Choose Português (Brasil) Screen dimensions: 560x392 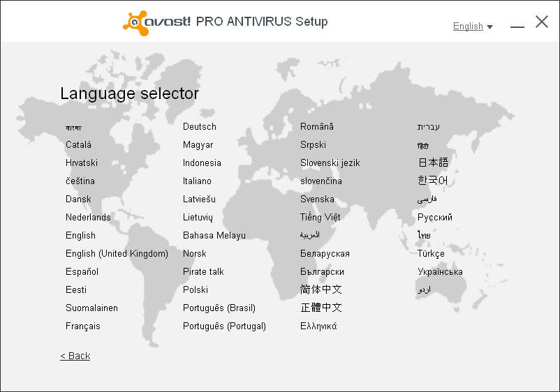point(219,308)
